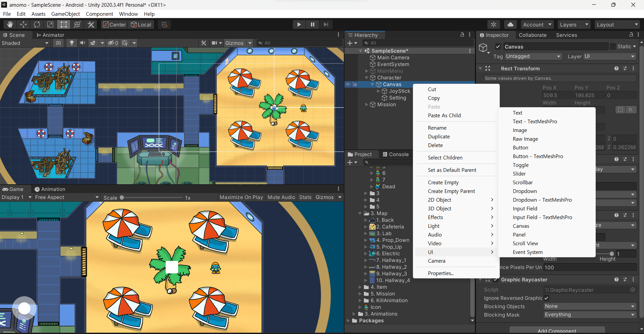Open Rect Transform help icon
644x334 pixels.
click(616, 68)
